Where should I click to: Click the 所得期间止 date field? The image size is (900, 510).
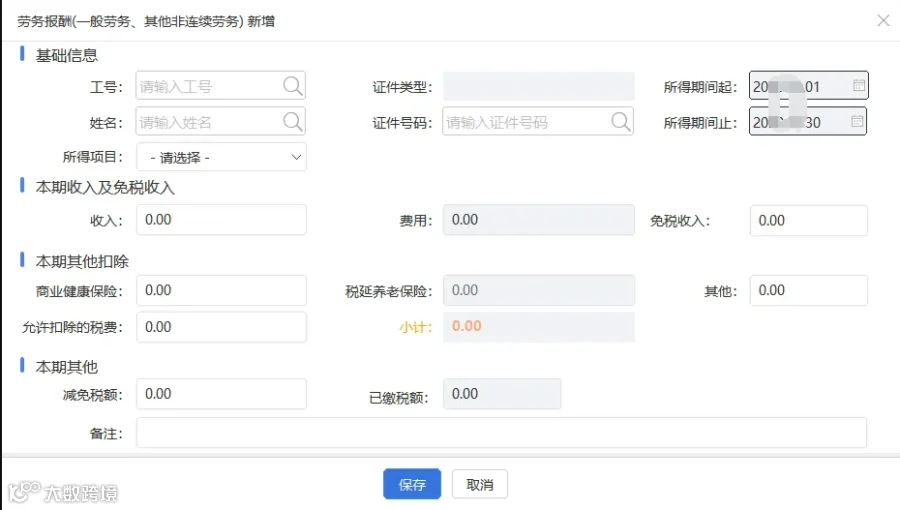(808, 122)
